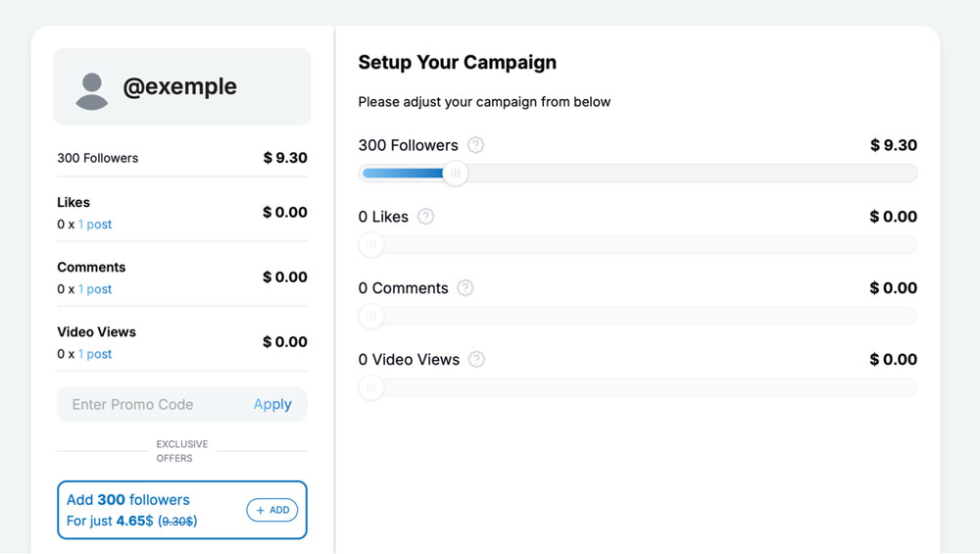The height and width of the screenshot is (554, 980).
Task: Click the info icon beside 0 Video Views
Action: [x=476, y=360]
